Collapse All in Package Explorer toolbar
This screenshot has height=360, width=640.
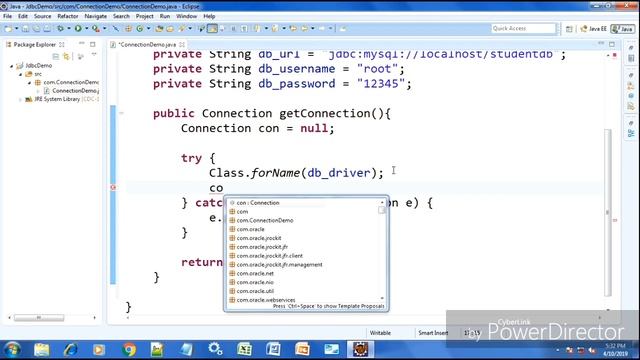click(x=56, y=56)
